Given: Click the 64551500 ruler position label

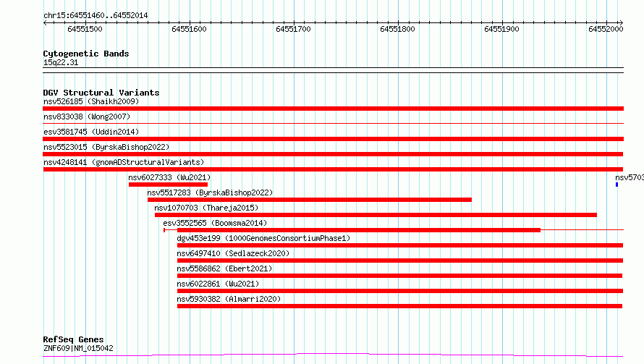Looking at the screenshot, I should pyautogui.click(x=85, y=29).
